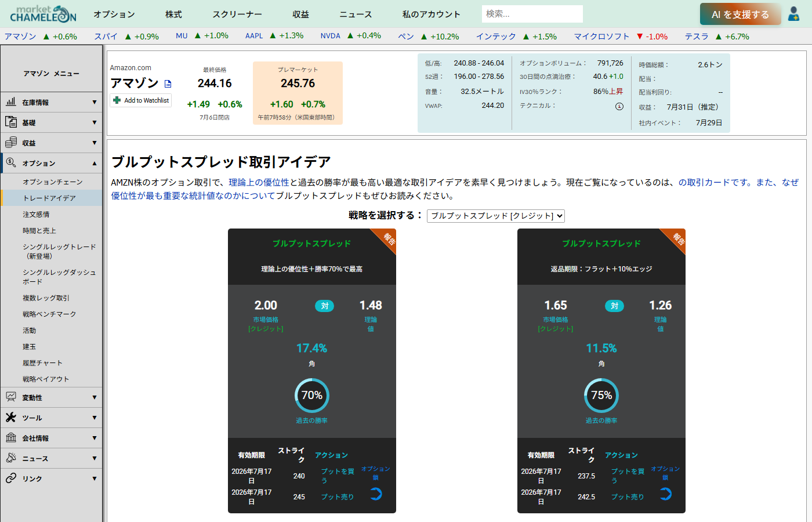Click the bar chart icon for 在庫情報
The width and height of the screenshot is (812, 522).
tap(11, 102)
